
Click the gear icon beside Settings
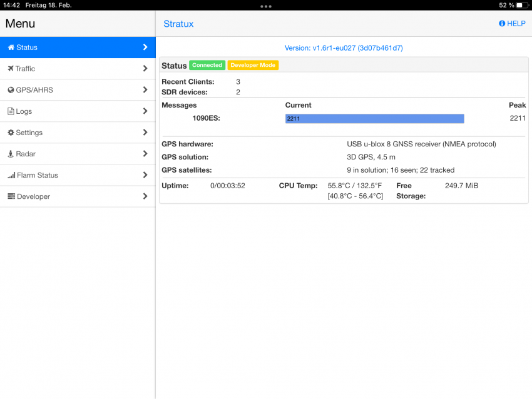[11, 133]
